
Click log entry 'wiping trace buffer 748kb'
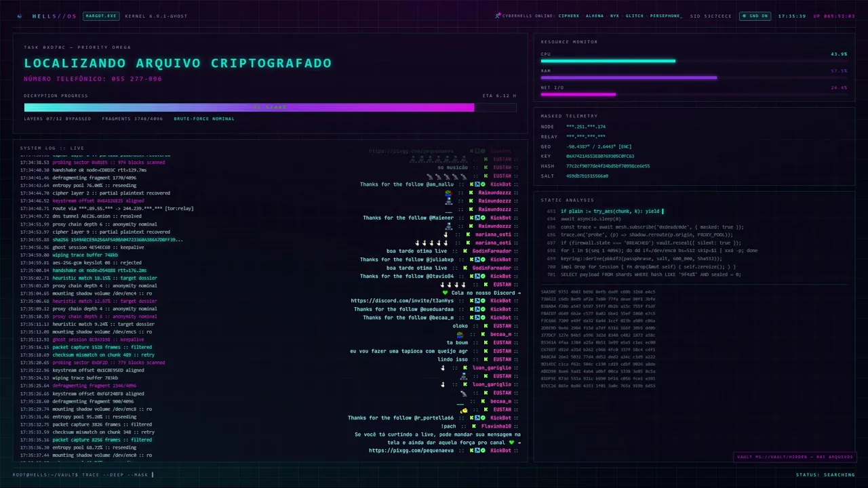point(85,255)
